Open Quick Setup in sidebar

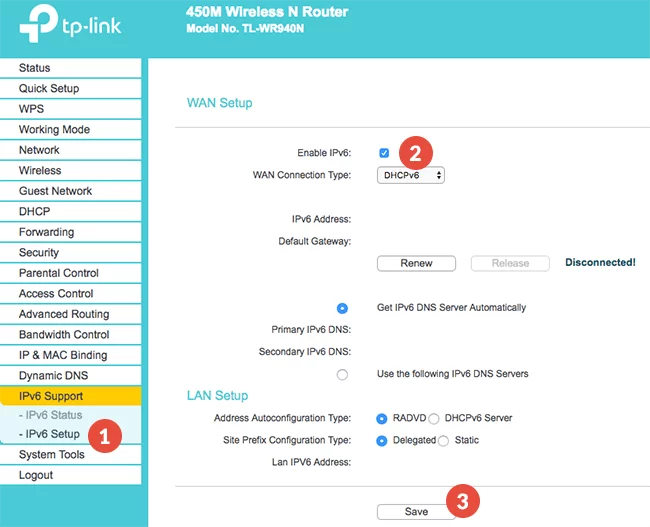coord(70,88)
